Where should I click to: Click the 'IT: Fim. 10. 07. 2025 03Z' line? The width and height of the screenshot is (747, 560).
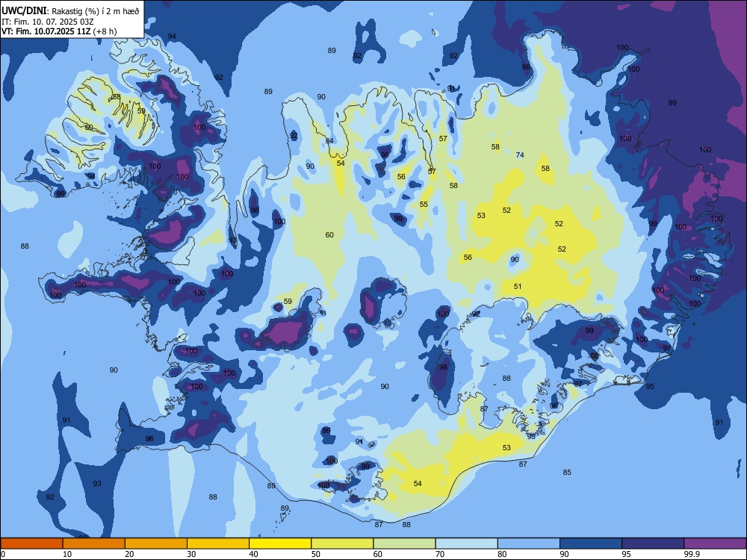click(x=48, y=22)
